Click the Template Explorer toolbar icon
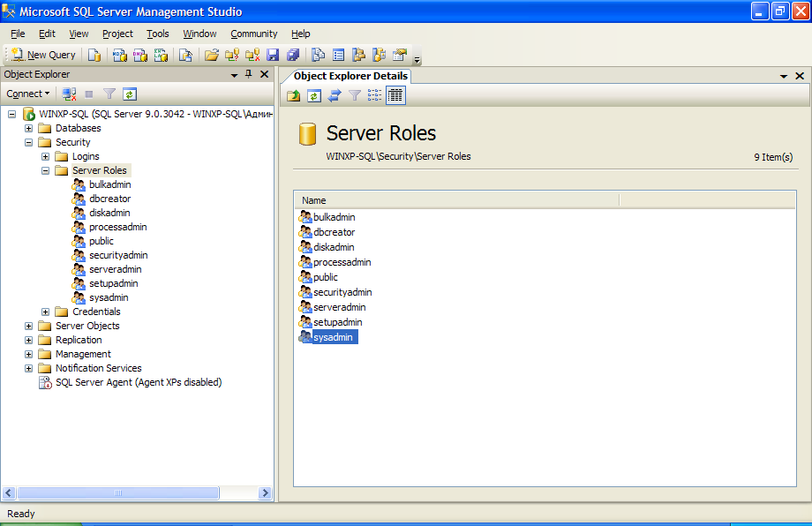Viewport: 812px width, 526px height. pyautogui.click(x=379, y=55)
